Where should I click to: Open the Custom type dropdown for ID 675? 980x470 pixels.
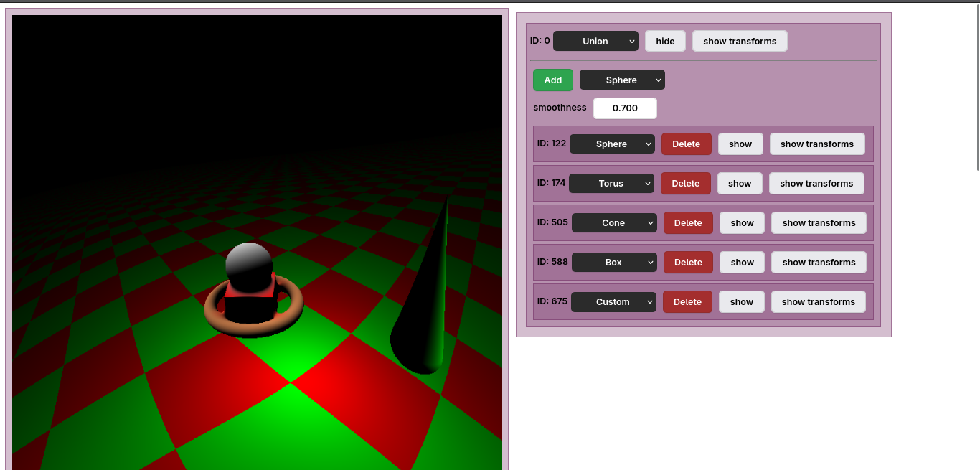[x=613, y=301]
